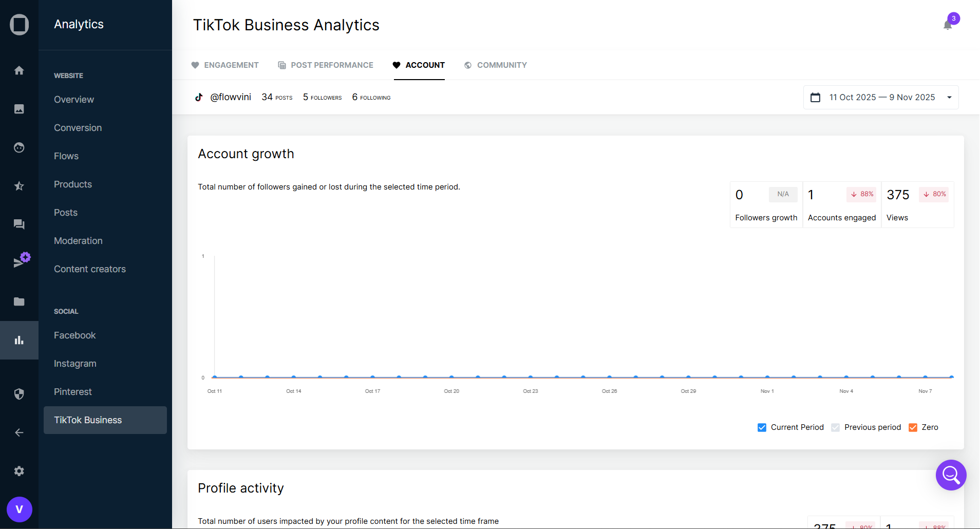Switch to the Post Performance tab

click(326, 65)
